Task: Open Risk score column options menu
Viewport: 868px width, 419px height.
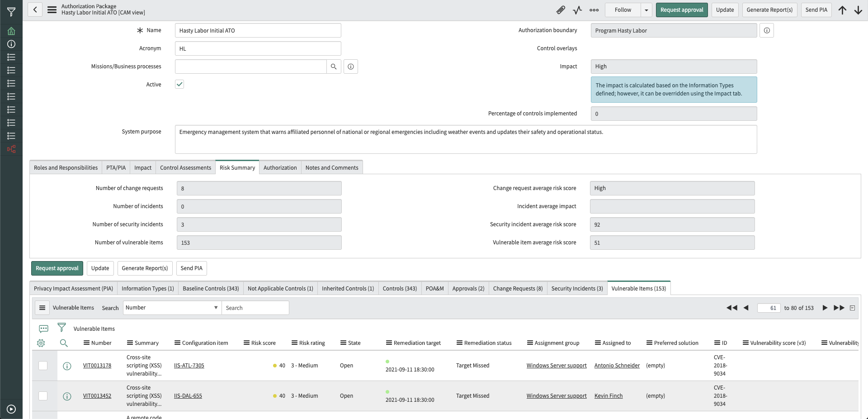Action: [246, 343]
